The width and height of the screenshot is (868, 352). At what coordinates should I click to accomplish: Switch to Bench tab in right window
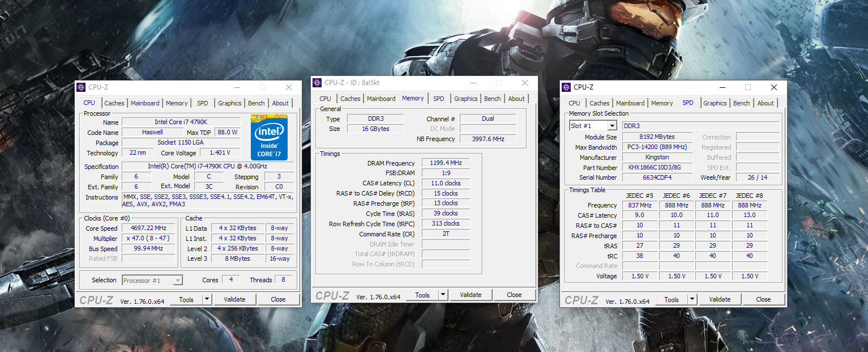(742, 103)
